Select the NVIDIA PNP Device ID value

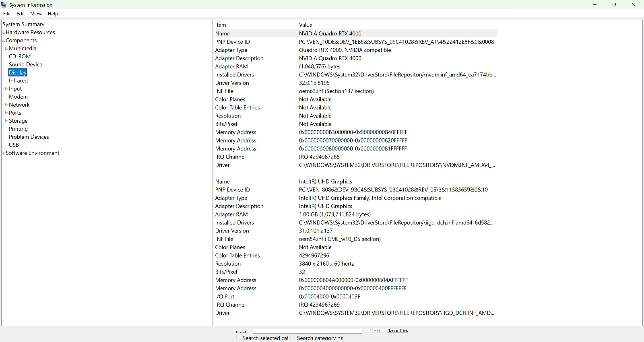pos(396,42)
